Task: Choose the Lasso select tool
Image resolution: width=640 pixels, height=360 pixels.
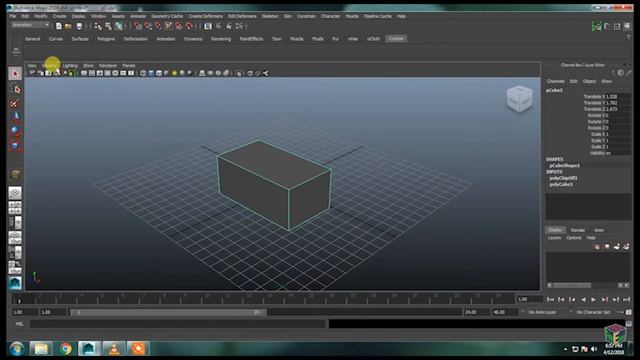Action: [x=16, y=89]
